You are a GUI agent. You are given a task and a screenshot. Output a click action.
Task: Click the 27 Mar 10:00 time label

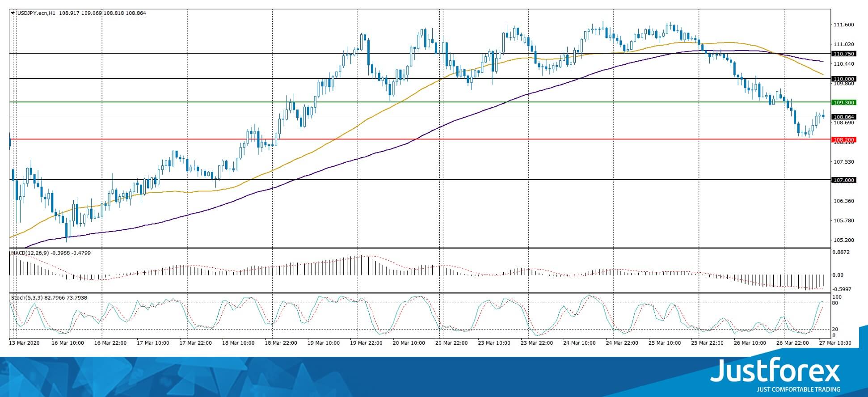pos(835,343)
